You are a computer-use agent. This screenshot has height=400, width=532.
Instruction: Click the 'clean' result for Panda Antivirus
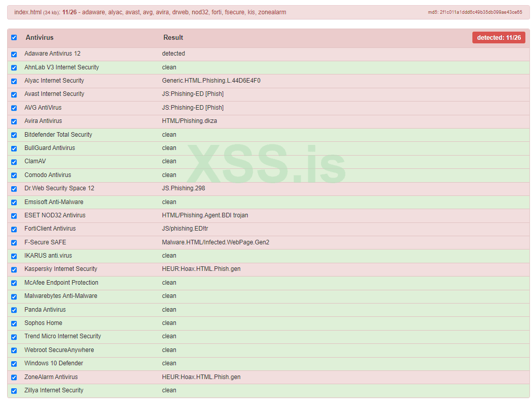pos(169,309)
